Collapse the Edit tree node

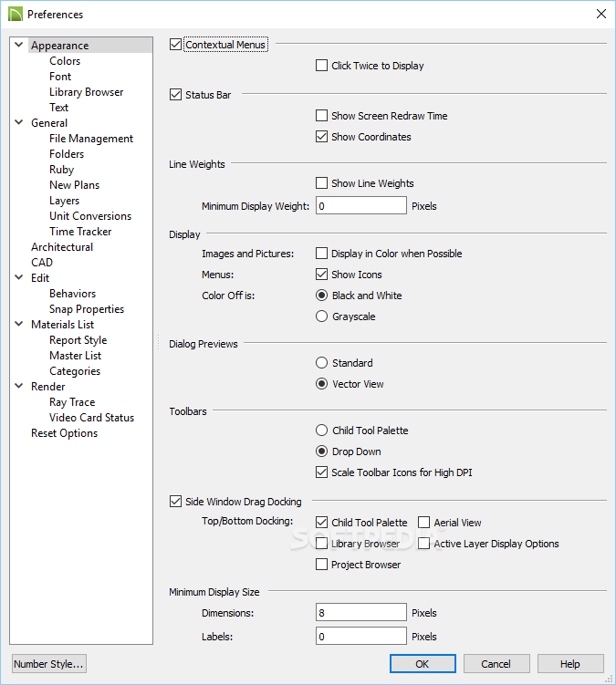19,277
